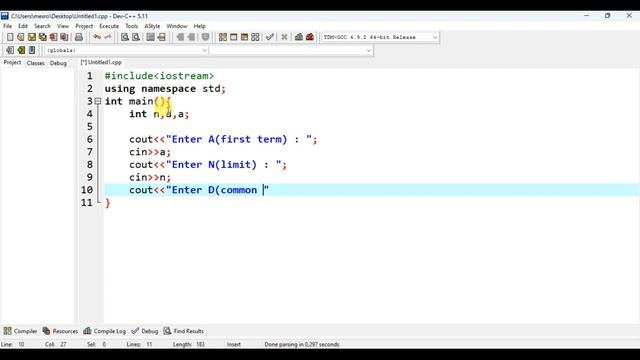Redo the last undone edit

pyautogui.click(x=108, y=37)
